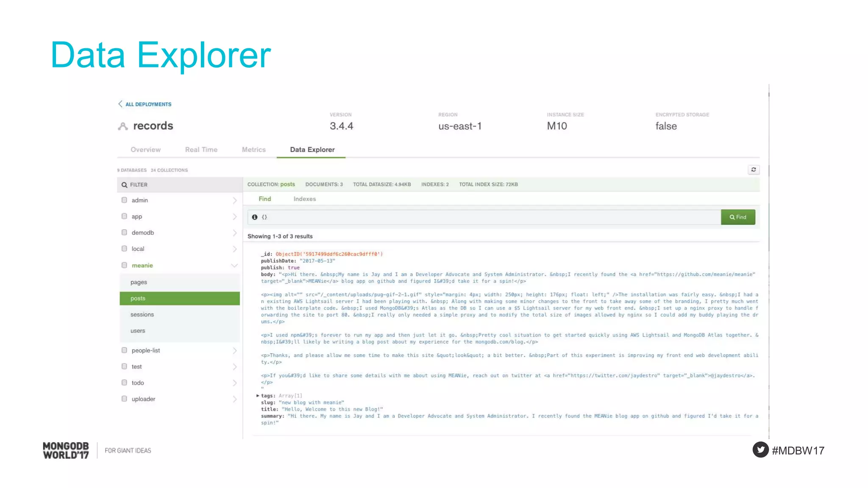This screenshot has width=868, height=488.
Task: Go back to All Deployments
Action: click(x=148, y=104)
